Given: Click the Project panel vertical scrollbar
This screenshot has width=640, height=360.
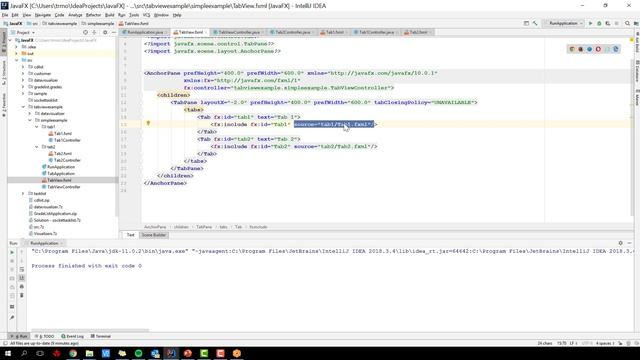Looking at the screenshot, I should 117,127.
